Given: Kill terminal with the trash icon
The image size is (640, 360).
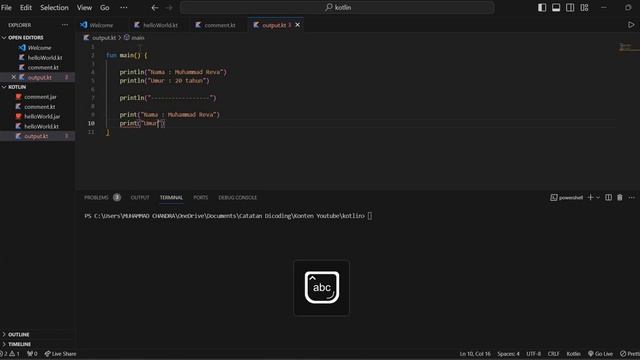Looking at the screenshot, I should tap(620, 198).
